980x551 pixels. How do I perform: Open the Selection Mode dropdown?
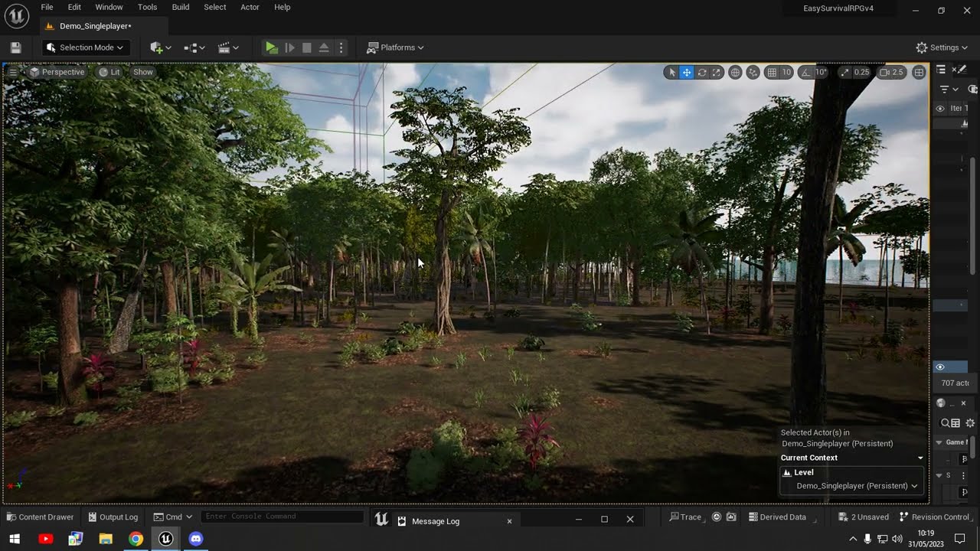[x=84, y=47]
